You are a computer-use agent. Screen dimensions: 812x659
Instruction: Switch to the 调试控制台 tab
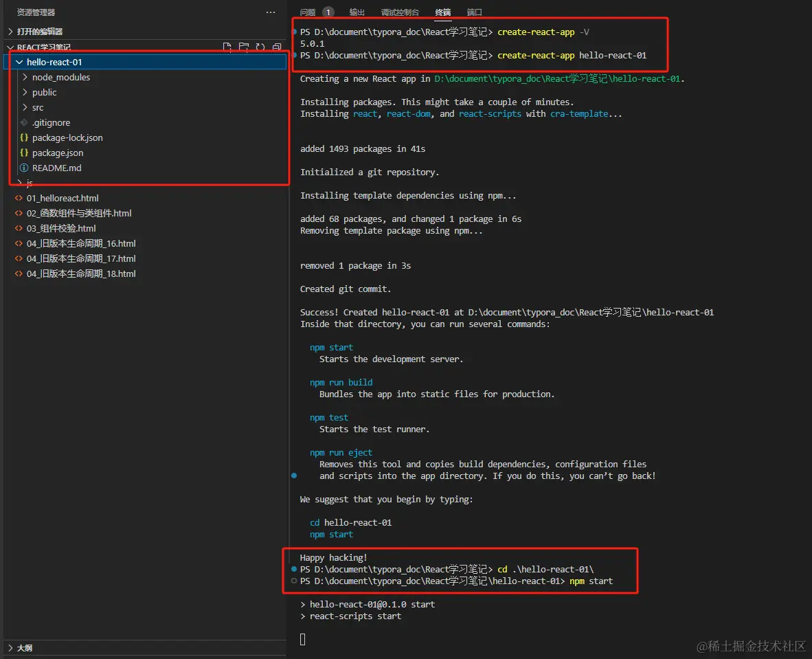pos(400,12)
